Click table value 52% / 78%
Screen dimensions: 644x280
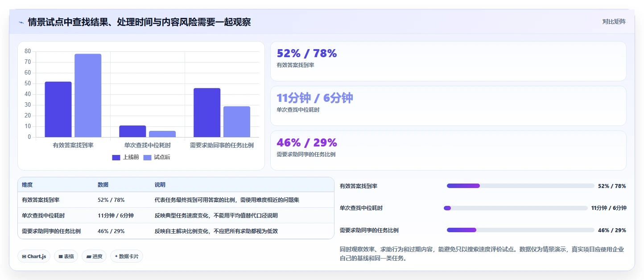111,200
